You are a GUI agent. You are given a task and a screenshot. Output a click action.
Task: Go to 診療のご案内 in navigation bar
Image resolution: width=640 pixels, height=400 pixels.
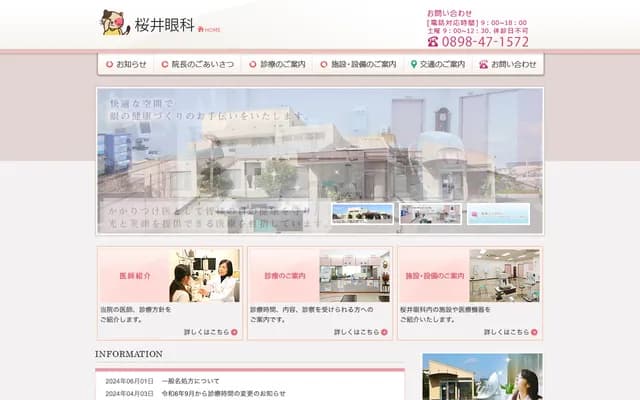click(278, 64)
